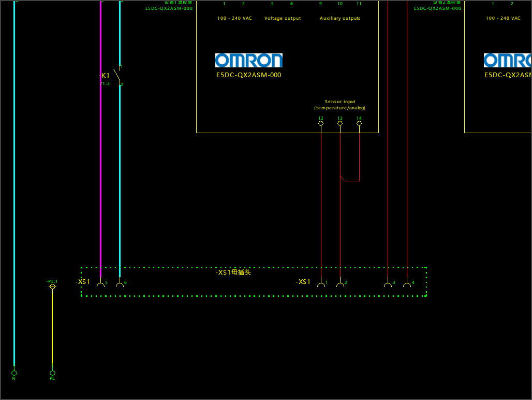Select terminal 14 connection point circle
The height and width of the screenshot is (400, 532).
359,123
